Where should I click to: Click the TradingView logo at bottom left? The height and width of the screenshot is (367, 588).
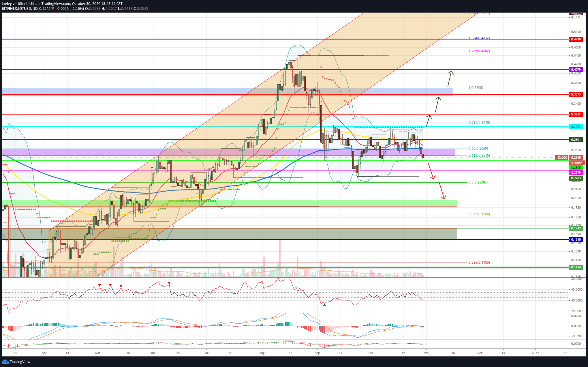click(x=16, y=362)
